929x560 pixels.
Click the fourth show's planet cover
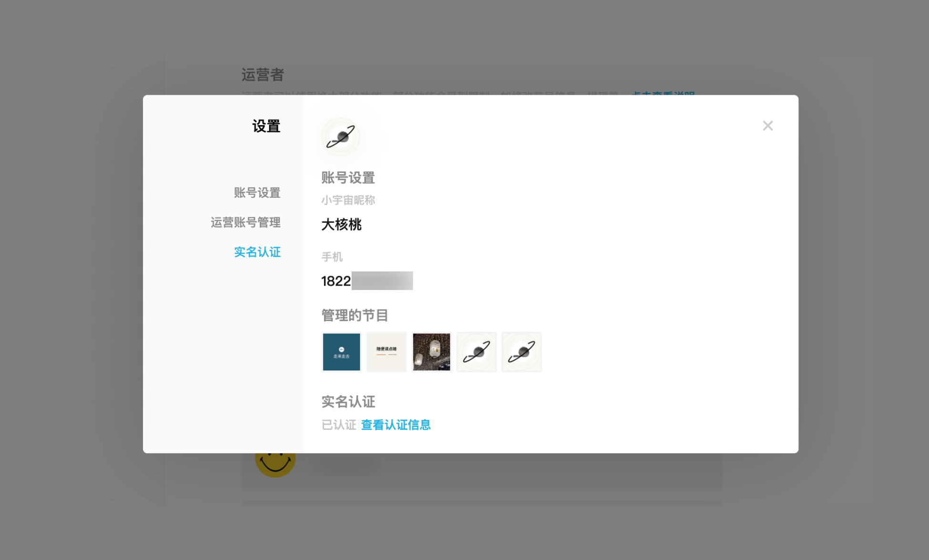(x=476, y=352)
